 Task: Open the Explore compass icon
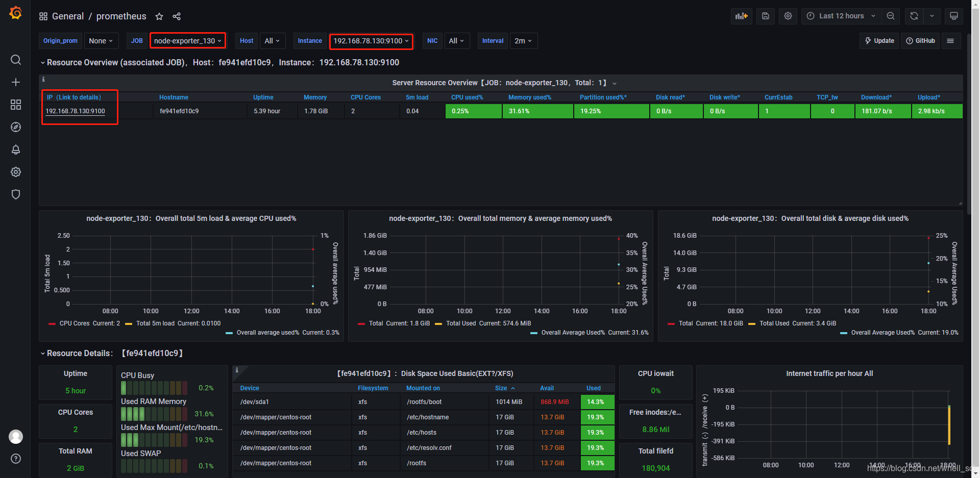click(x=16, y=127)
